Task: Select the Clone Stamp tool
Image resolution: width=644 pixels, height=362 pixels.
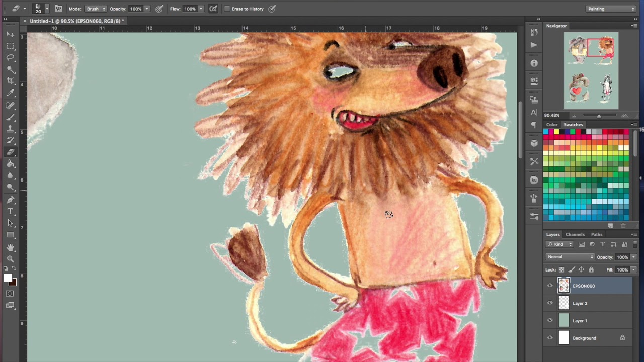Action: [10, 129]
